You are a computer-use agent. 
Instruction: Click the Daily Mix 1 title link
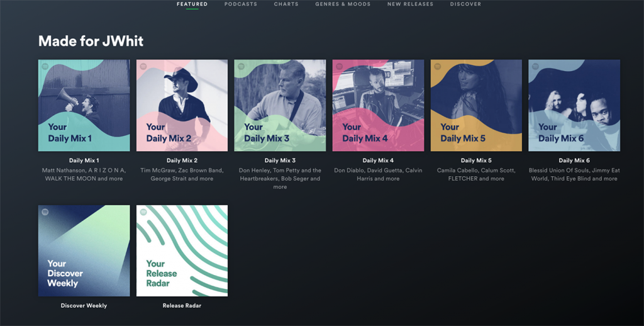[x=84, y=160]
